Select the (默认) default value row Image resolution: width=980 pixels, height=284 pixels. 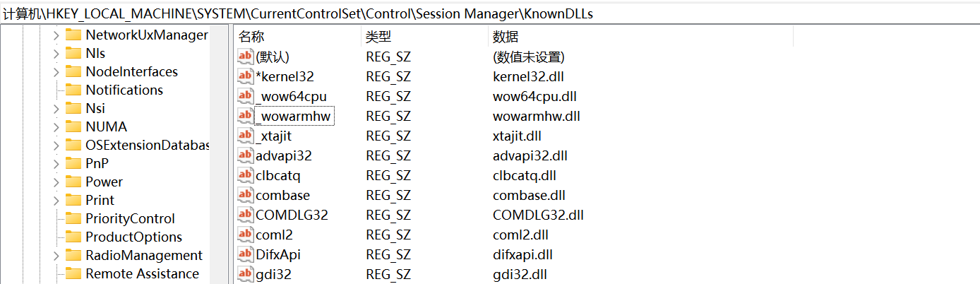[273, 57]
